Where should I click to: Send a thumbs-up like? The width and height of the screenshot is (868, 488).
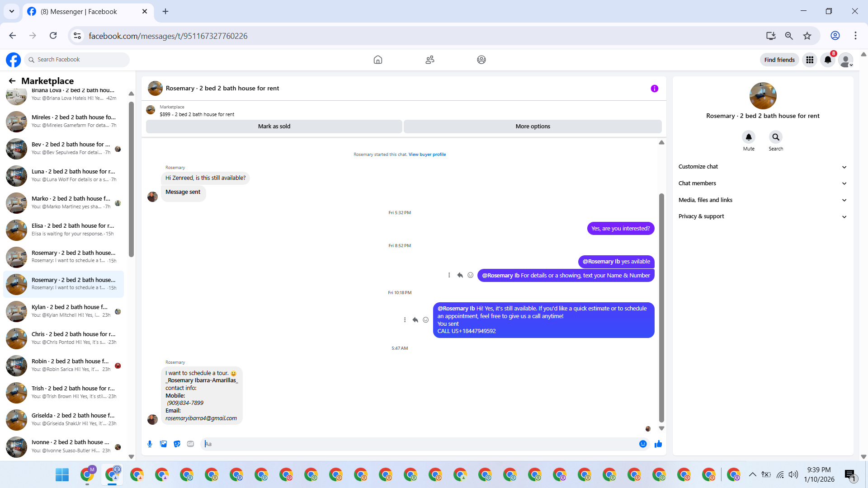coord(658,444)
